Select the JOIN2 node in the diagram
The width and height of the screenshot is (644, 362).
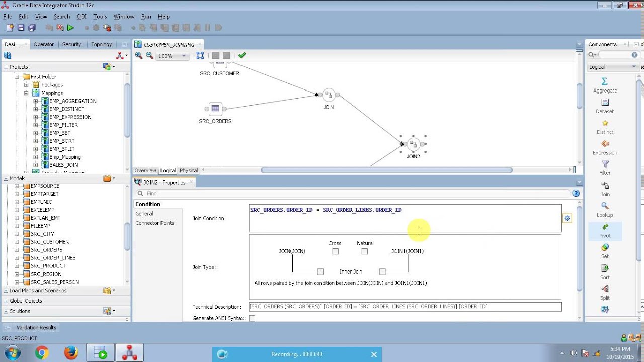tap(413, 144)
